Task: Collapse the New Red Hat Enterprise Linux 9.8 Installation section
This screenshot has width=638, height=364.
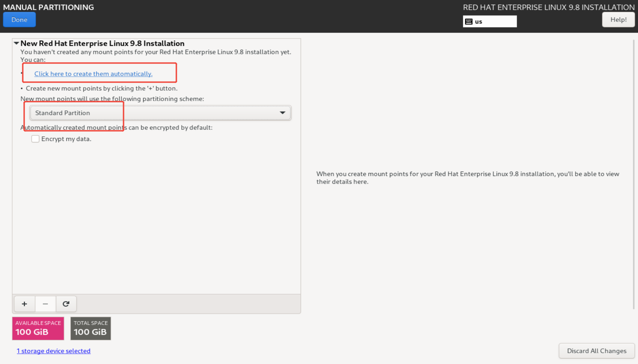Action: click(16, 43)
